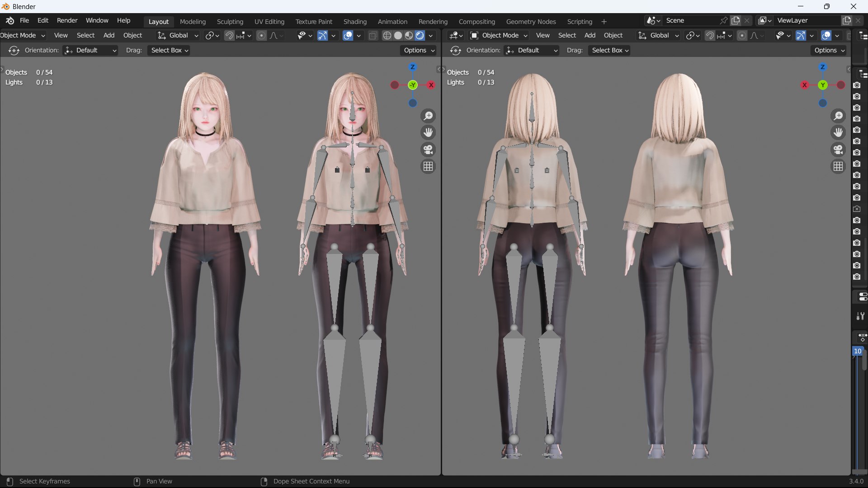Open Add menu in left viewport header
868x488 pixels.
(109, 35)
